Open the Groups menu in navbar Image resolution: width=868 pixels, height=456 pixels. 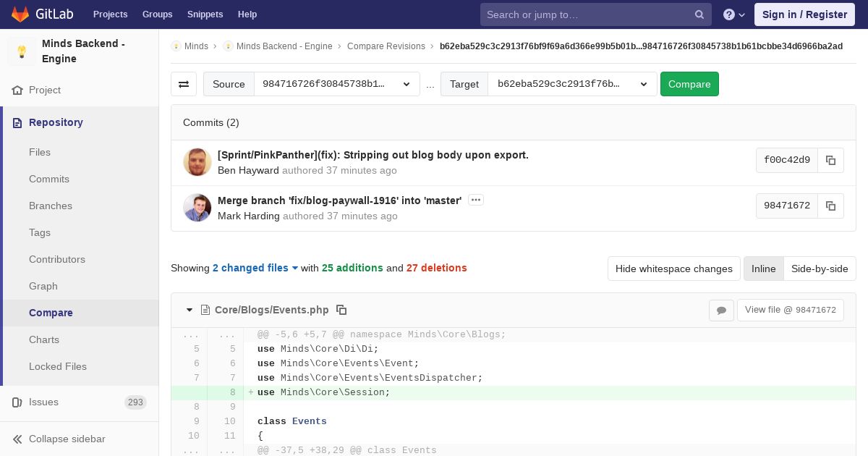point(157,14)
